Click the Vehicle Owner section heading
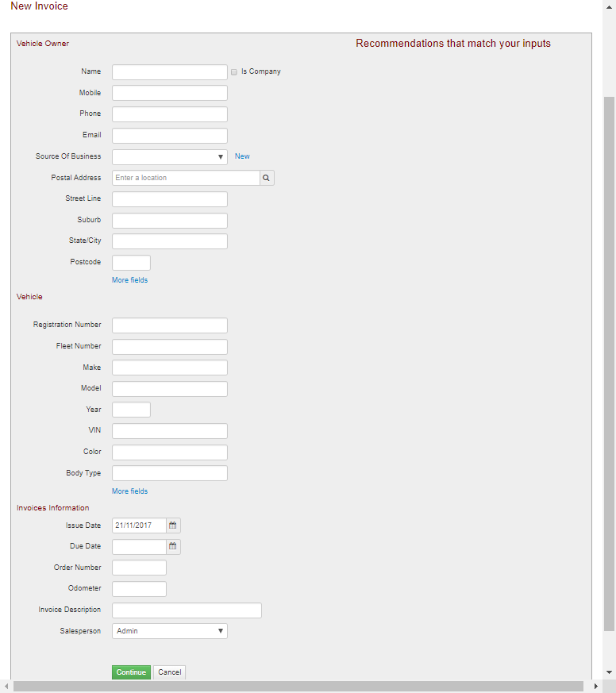 pyautogui.click(x=42, y=44)
